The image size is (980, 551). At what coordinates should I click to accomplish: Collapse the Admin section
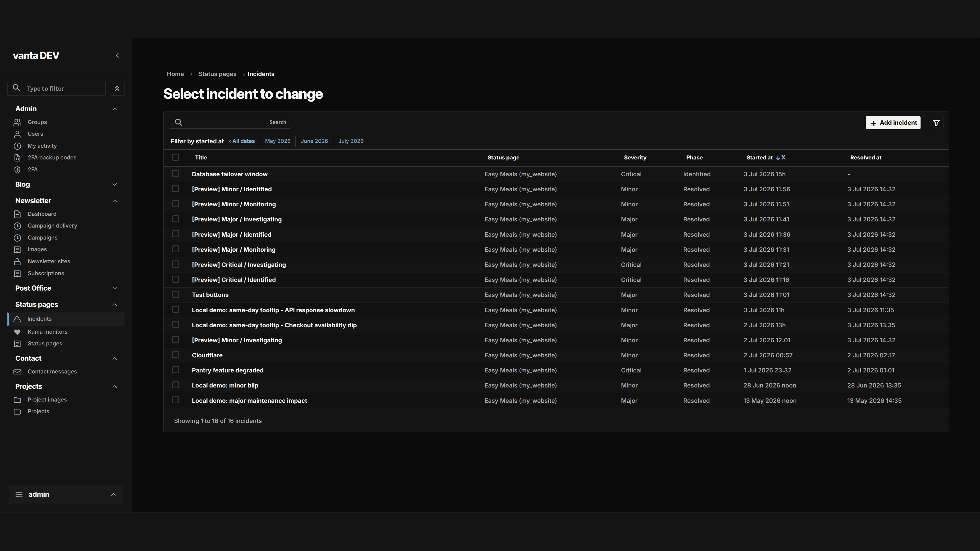pos(115,109)
